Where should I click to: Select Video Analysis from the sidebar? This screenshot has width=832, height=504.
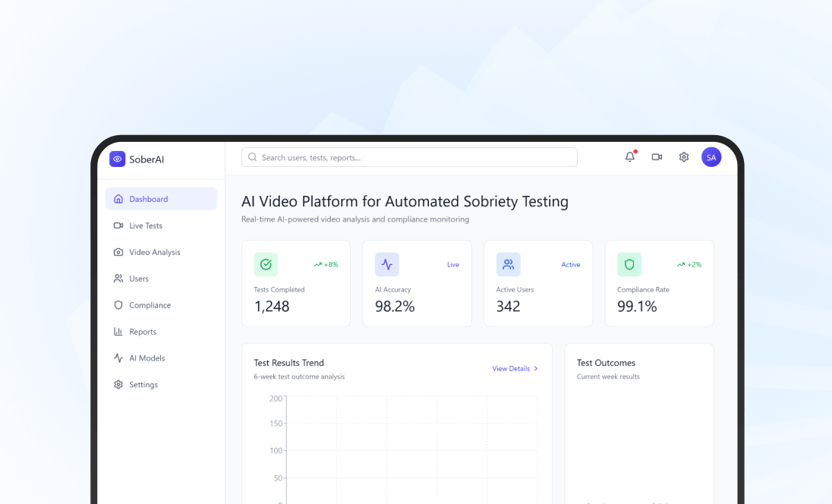[x=151, y=252]
